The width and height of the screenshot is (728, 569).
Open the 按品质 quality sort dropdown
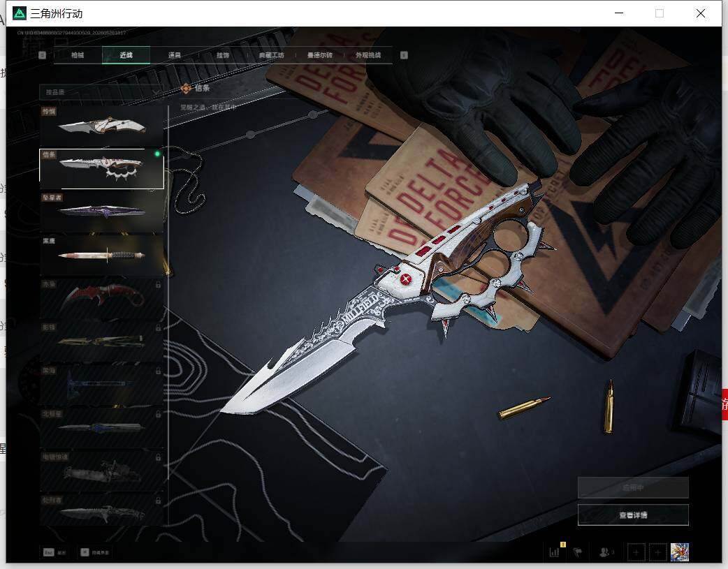coord(101,92)
